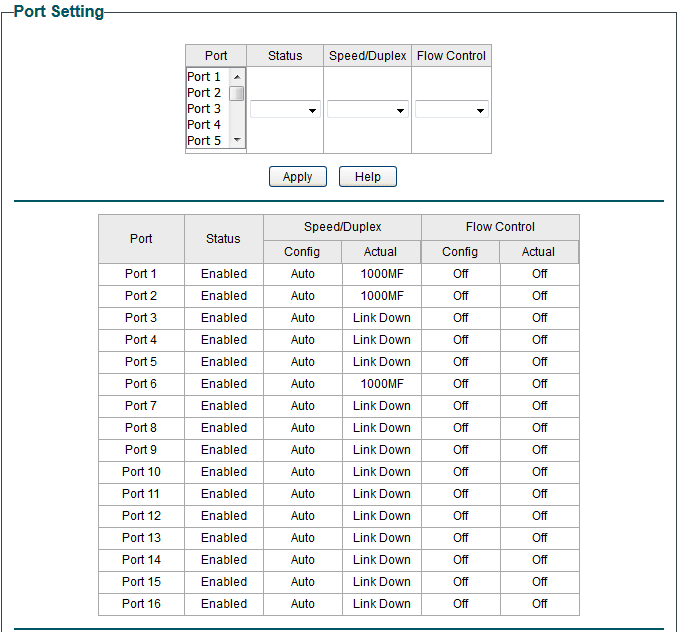This screenshot has width=677, height=632.
Task: Click the Link Down value for Port 16
Action: pyautogui.click(x=382, y=604)
